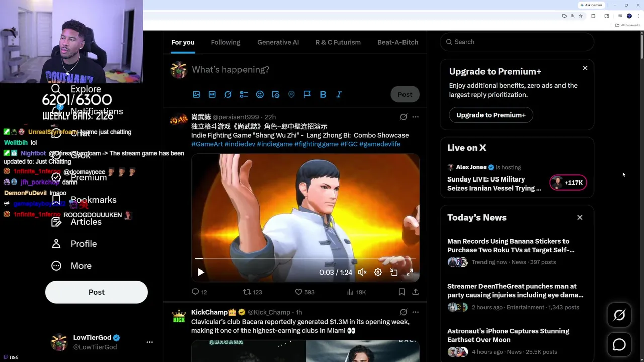Viewport: 644px width, 362px height.
Task: Open the Grok enhance icon in composer
Action: pyautogui.click(x=228, y=94)
